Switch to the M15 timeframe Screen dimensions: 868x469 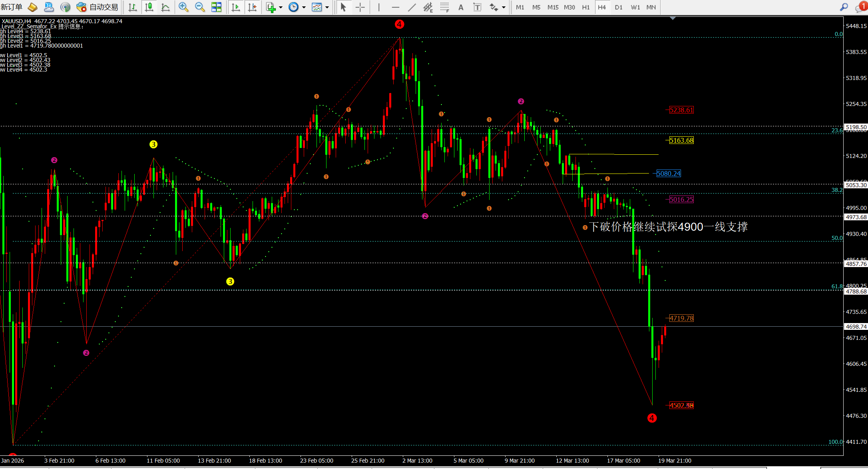(x=553, y=7)
